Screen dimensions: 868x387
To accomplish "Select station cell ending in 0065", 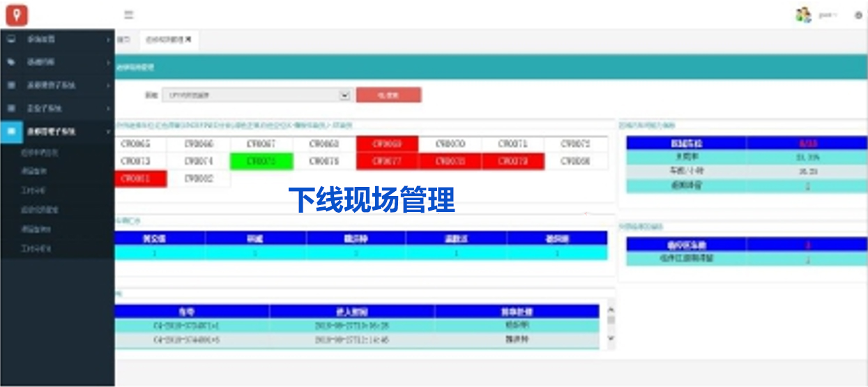I will click(x=135, y=144).
